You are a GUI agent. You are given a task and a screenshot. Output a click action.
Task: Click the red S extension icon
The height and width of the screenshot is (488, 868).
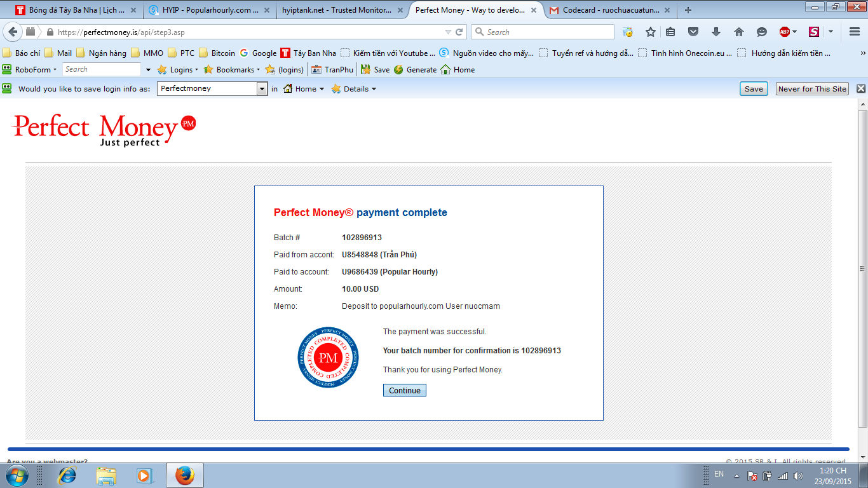814,32
